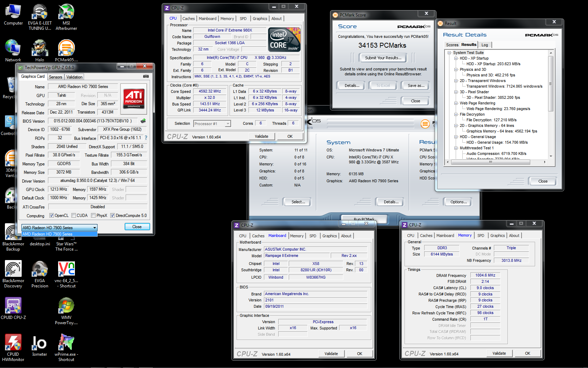Toggle the DirectCompute 5.0 checkbox
Viewport: 588px width, 368px height.
112,216
